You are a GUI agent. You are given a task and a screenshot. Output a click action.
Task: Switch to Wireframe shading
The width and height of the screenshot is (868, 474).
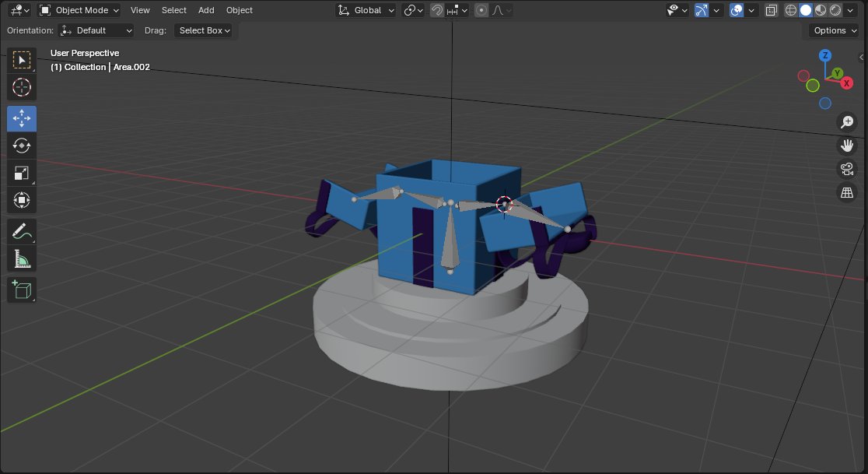(x=791, y=10)
